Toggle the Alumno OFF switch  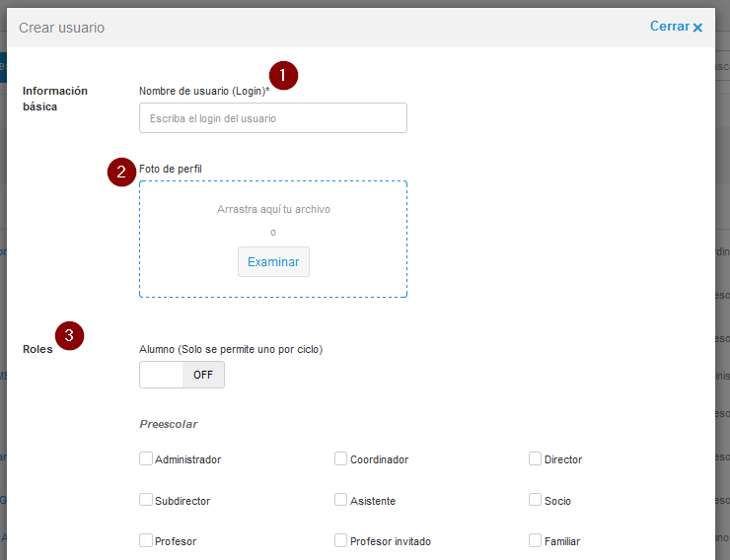pyautogui.click(x=182, y=375)
